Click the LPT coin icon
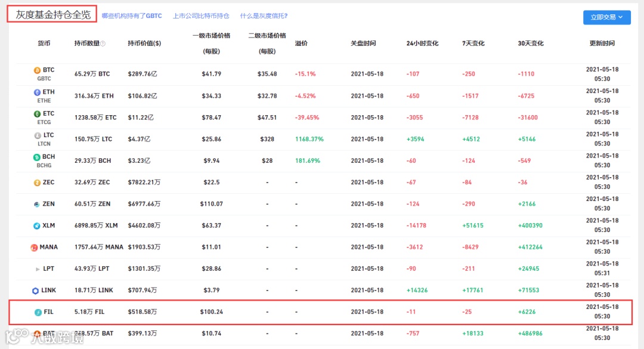The height and width of the screenshot is (349, 644). tap(38, 269)
